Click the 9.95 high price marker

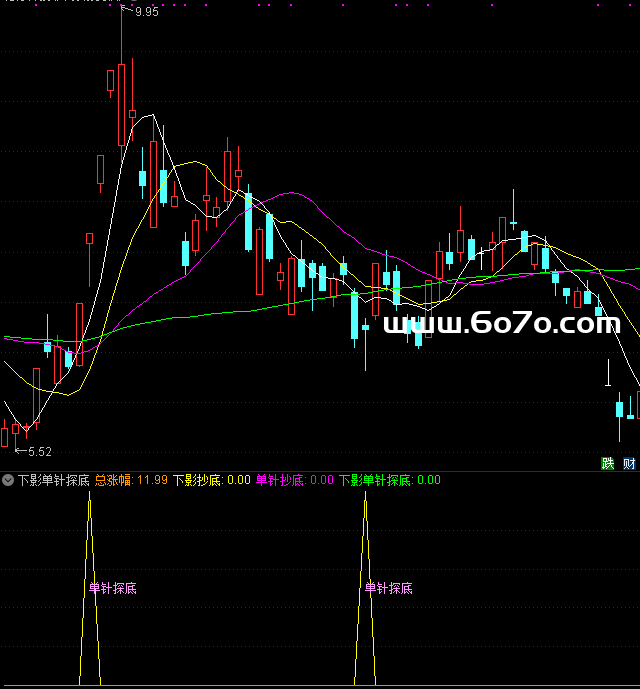pyautogui.click(x=146, y=12)
